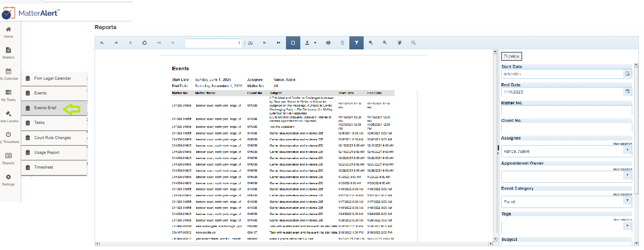Select Events report menu item
644x250 pixels.
tap(54, 93)
